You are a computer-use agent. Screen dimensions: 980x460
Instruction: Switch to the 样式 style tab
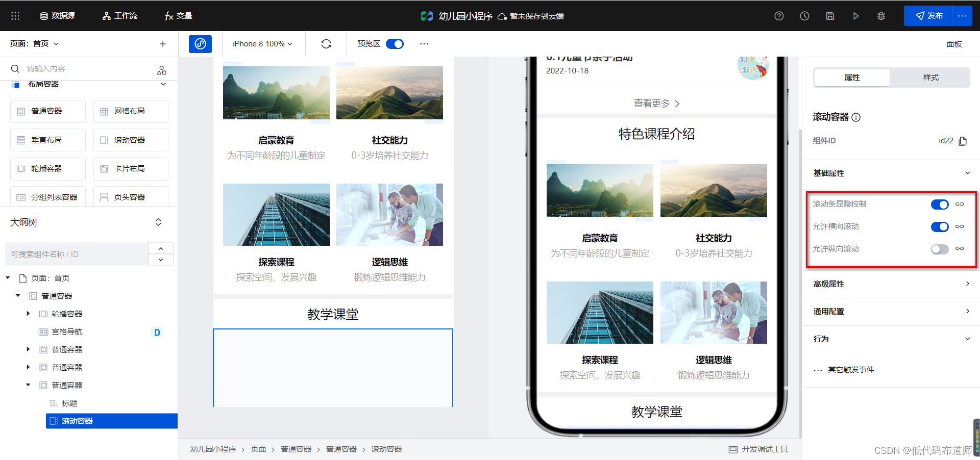click(930, 78)
